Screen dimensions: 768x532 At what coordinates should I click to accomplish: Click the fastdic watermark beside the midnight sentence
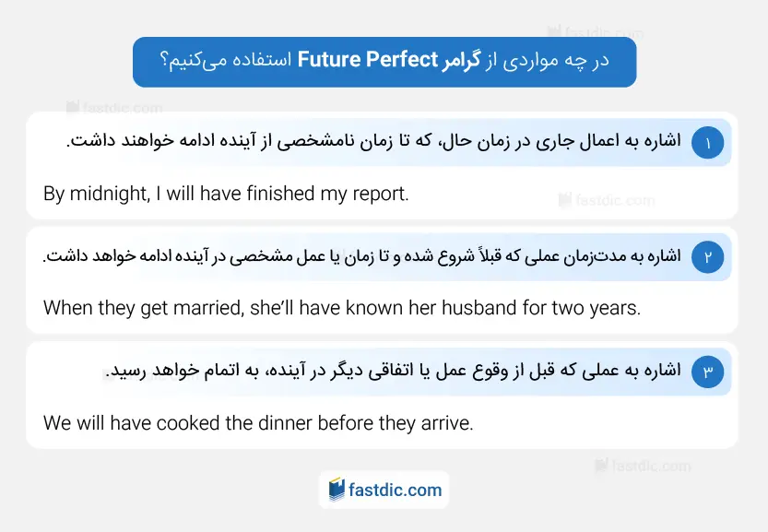click(x=607, y=200)
